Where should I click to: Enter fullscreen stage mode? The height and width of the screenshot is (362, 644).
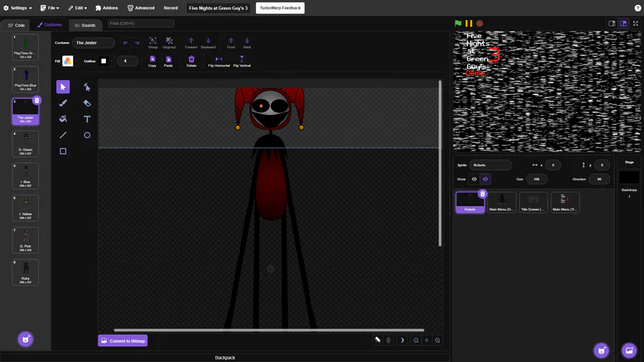(x=636, y=24)
